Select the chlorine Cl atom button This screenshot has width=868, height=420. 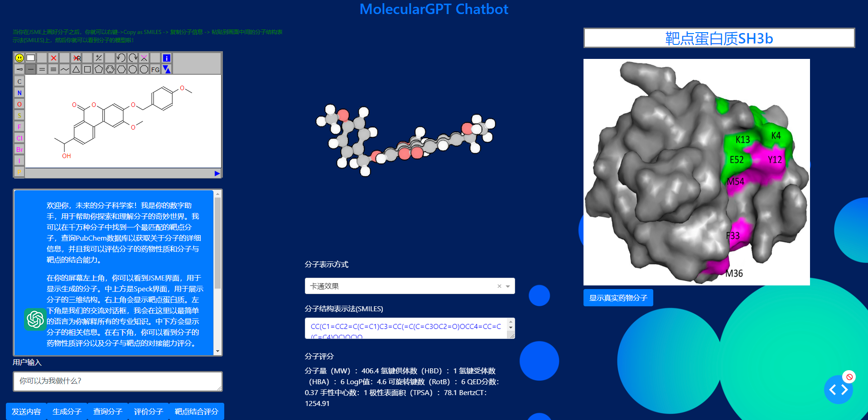(x=19, y=138)
